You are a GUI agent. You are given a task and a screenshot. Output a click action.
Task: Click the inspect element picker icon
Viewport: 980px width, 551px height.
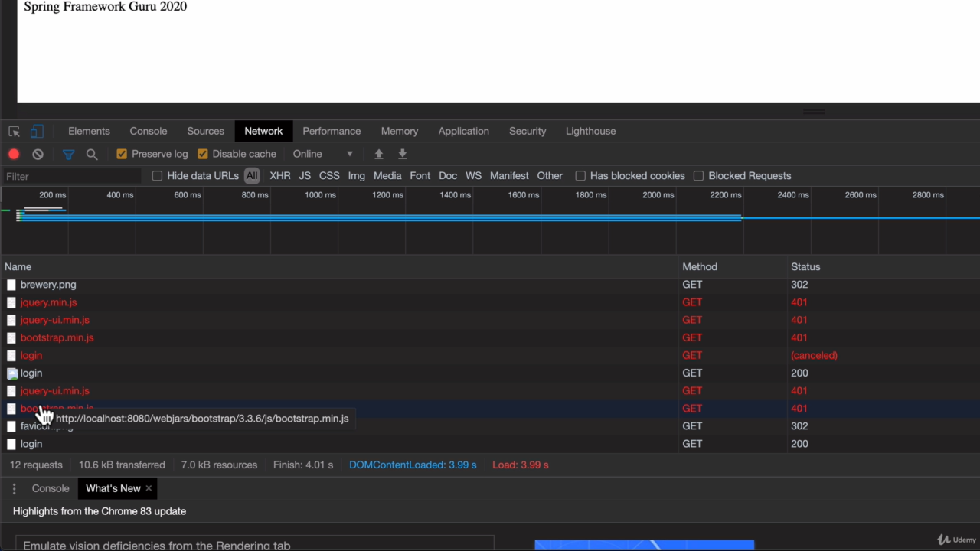[14, 132]
